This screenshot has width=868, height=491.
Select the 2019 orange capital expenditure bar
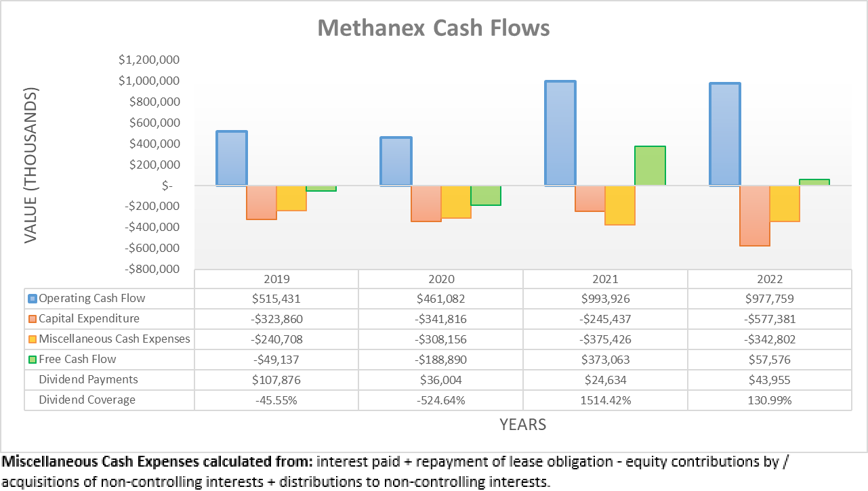point(262,202)
